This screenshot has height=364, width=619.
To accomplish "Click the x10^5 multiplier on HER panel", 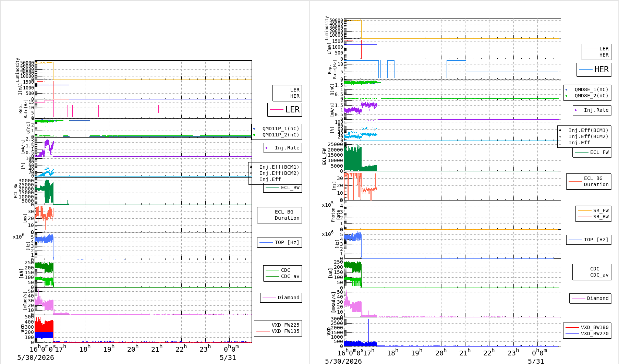I will (327, 204).
